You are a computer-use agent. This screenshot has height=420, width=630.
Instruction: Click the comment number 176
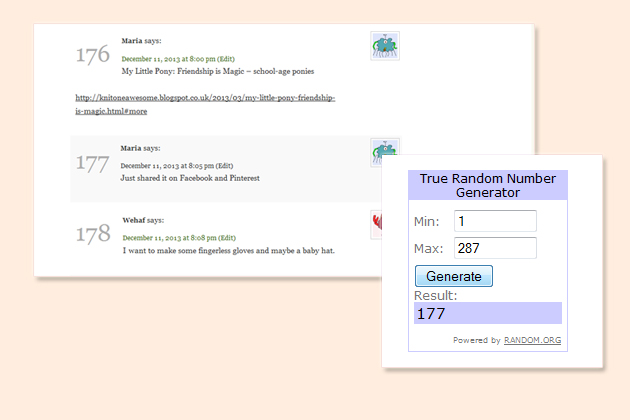pyautogui.click(x=93, y=55)
